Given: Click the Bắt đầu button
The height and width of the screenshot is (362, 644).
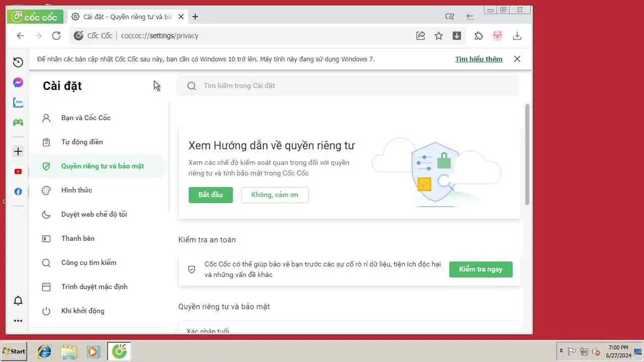Looking at the screenshot, I should [211, 195].
